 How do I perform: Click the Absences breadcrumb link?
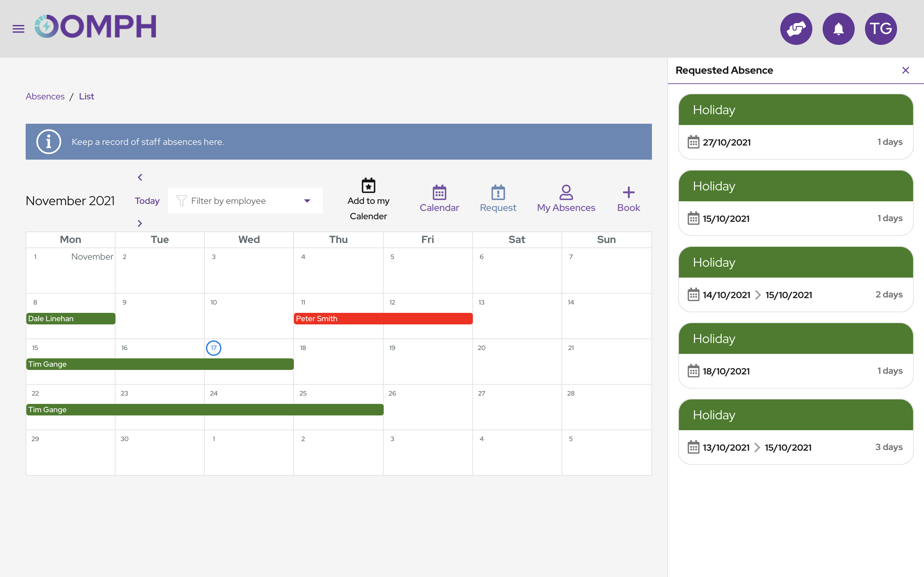[x=45, y=96]
